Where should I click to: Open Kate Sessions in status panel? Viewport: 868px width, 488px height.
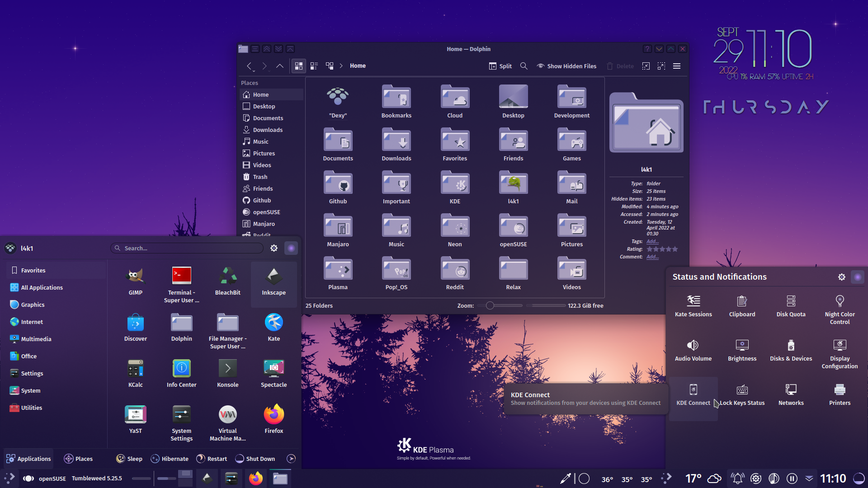tap(693, 305)
